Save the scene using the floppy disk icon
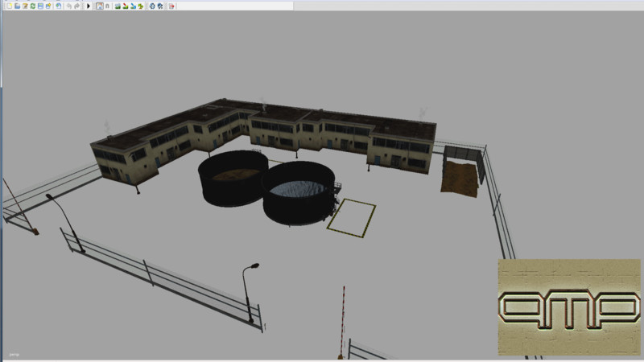 [x=40, y=6]
